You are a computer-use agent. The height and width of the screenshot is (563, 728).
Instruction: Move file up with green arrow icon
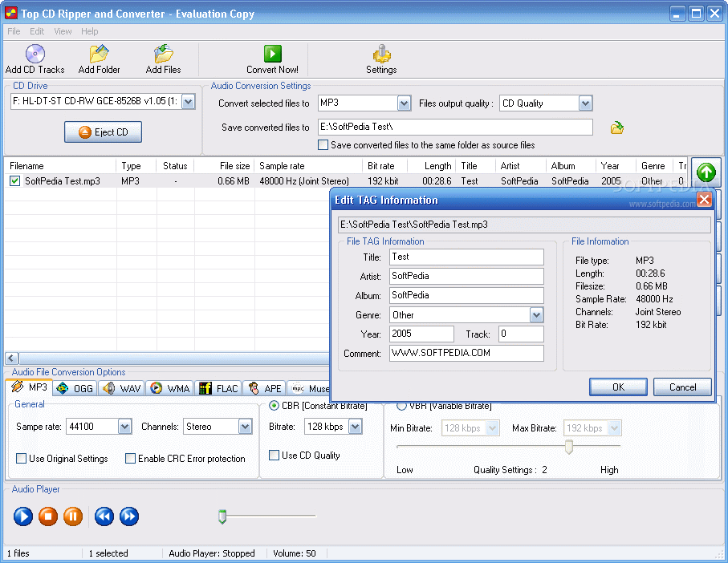point(706,172)
